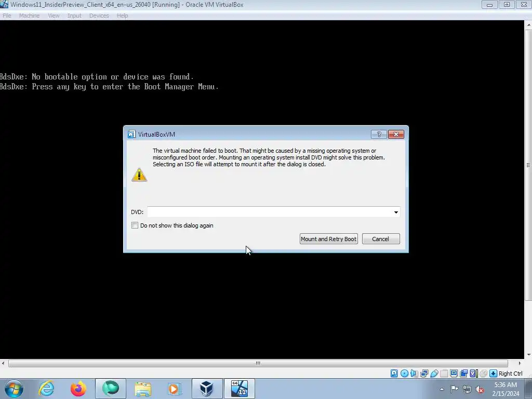Open Action Center flag icon
This screenshot has height=399, width=532.
pos(454,389)
